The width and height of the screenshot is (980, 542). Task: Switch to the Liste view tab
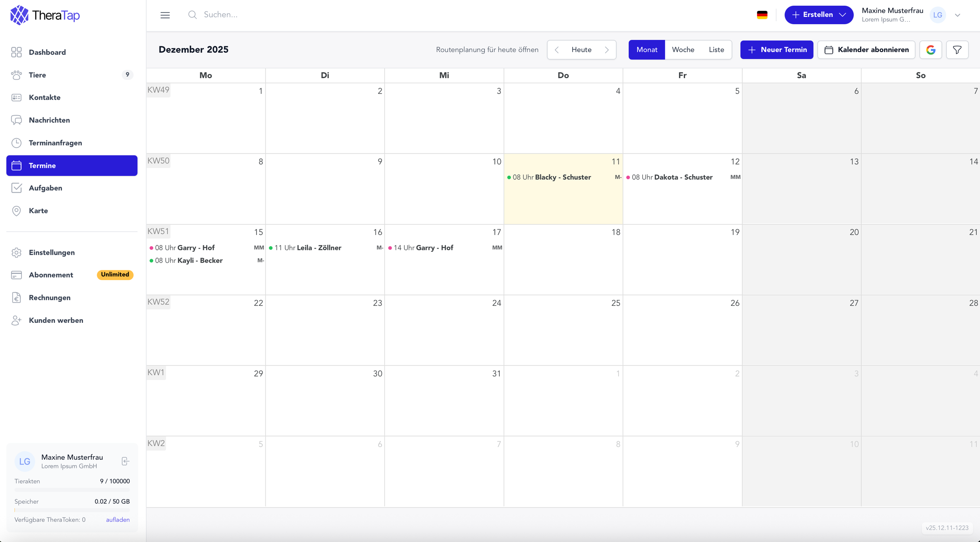716,50
